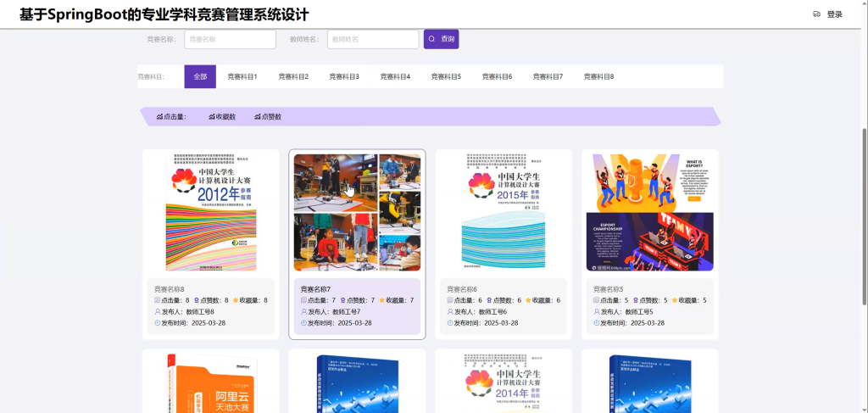
Task: Click the login truck icon
Action: (x=816, y=14)
